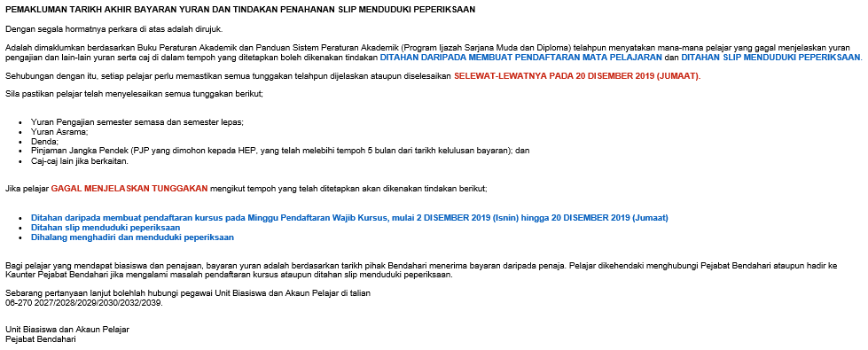Click the line 'Sebarang pertanyaan lanjut bolehlah hubungi'
The width and height of the screenshot is (868, 350).
point(188,293)
